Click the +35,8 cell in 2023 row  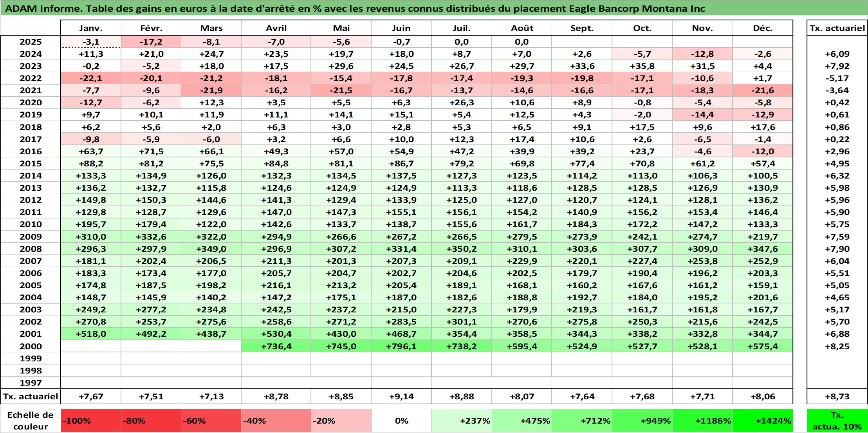coord(642,66)
